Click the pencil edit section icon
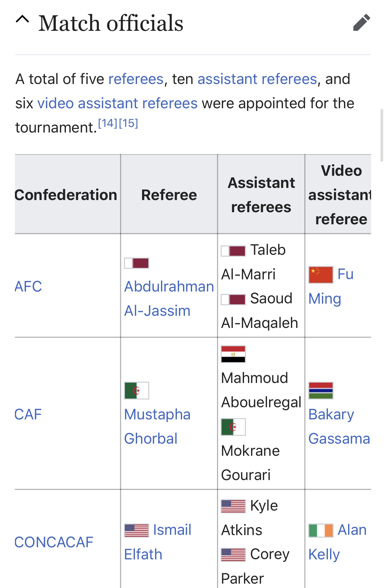The image size is (386, 588). 361,23
